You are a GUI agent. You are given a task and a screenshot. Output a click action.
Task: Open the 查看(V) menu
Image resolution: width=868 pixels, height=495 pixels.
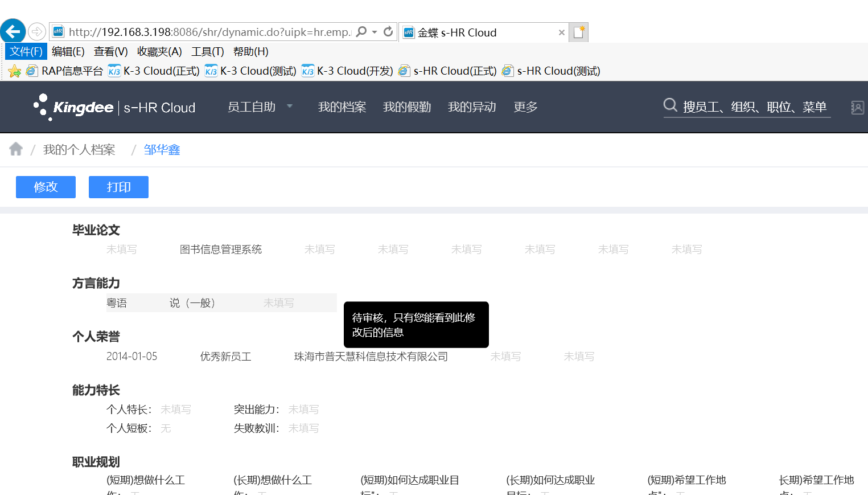[111, 51]
